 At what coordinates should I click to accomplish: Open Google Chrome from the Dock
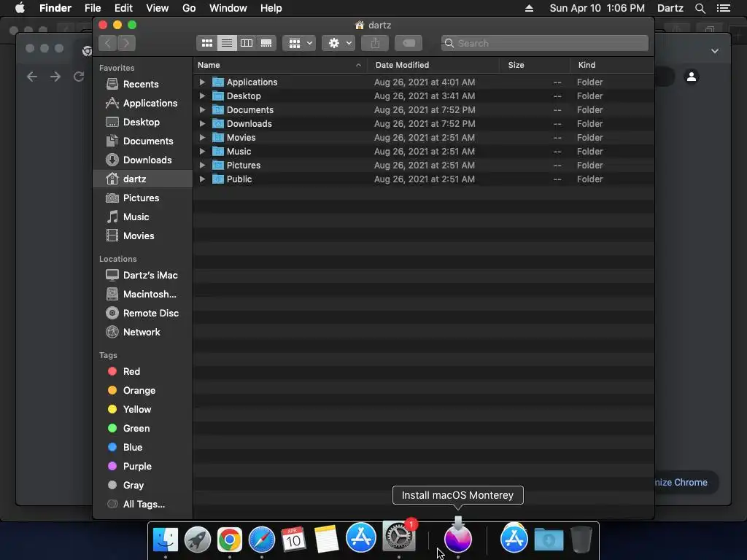[x=230, y=540]
